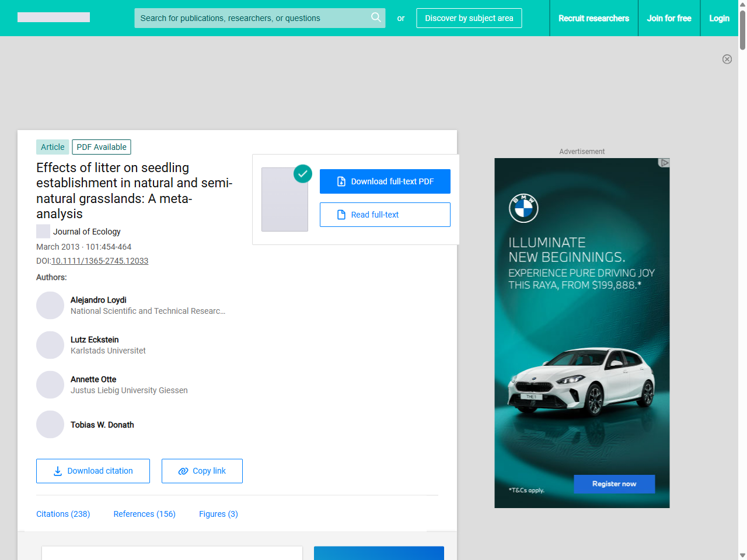The image size is (747, 560).
Task: Open Read full-text
Action: point(385,215)
